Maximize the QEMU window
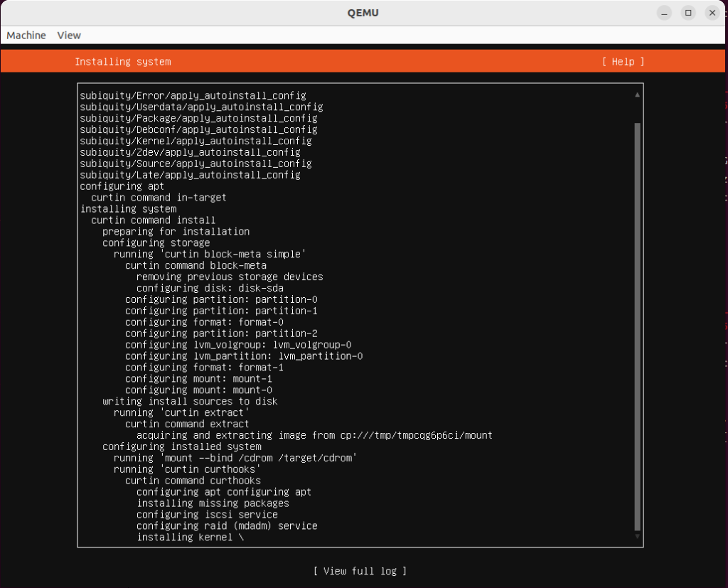The width and height of the screenshot is (728, 588). (687, 13)
